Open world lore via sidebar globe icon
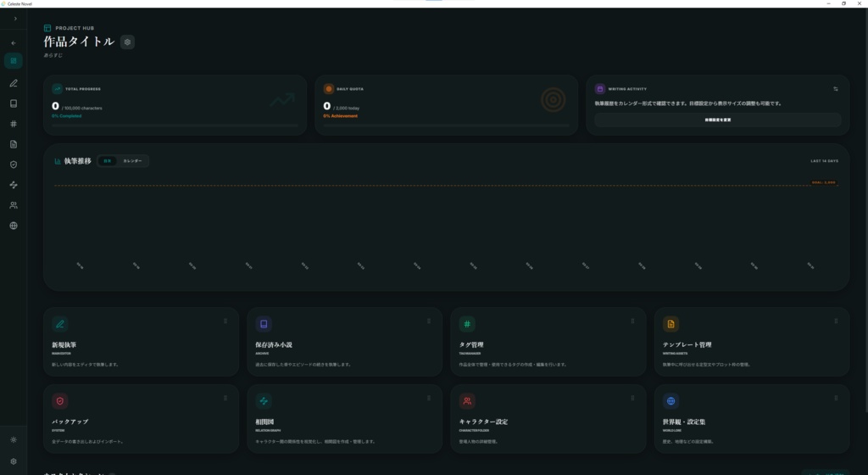The height and width of the screenshot is (475, 868). (x=14, y=226)
